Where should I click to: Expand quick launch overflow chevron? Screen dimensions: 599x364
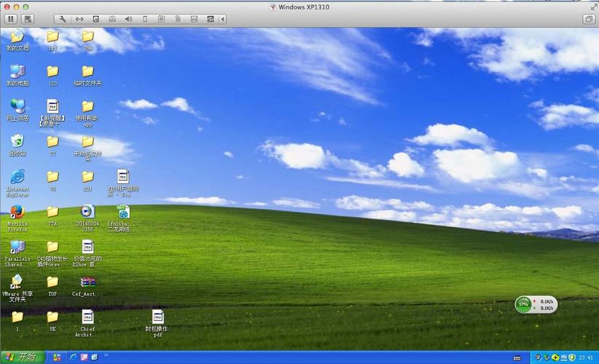click(x=106, y=355)
